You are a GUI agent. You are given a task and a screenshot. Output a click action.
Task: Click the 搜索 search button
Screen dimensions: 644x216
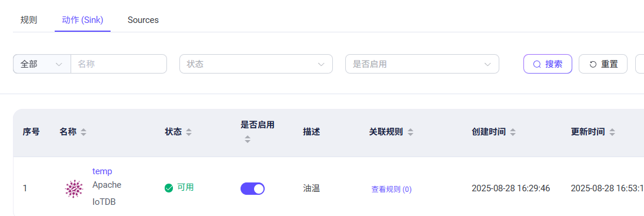(548, 64)
